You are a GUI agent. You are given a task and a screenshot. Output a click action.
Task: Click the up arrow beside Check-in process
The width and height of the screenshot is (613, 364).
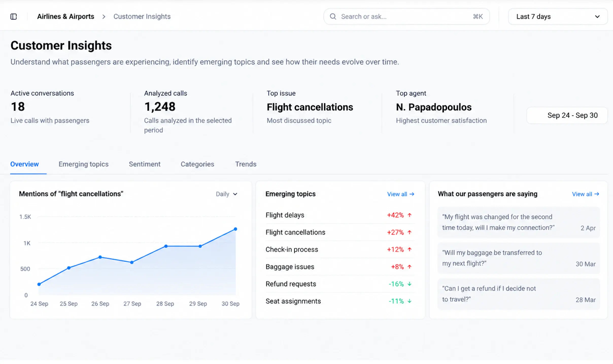click(410, 249)
